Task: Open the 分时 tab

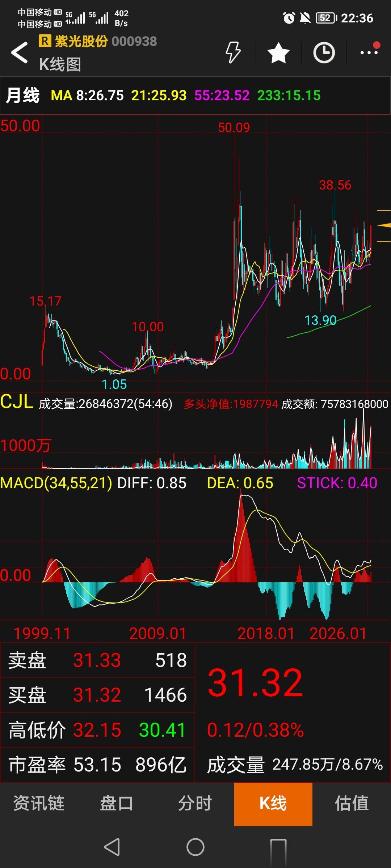Action: pyautogui.click(x=195, y=803)
